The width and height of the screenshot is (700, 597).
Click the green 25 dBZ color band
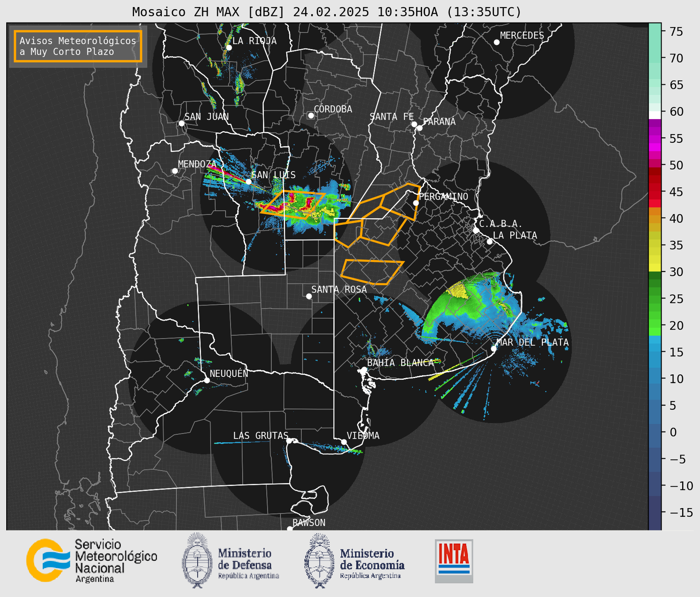click(655, 298)
